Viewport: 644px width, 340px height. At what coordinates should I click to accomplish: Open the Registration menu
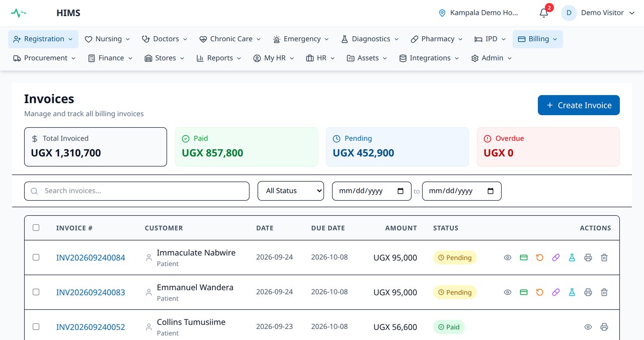point(43,39)
